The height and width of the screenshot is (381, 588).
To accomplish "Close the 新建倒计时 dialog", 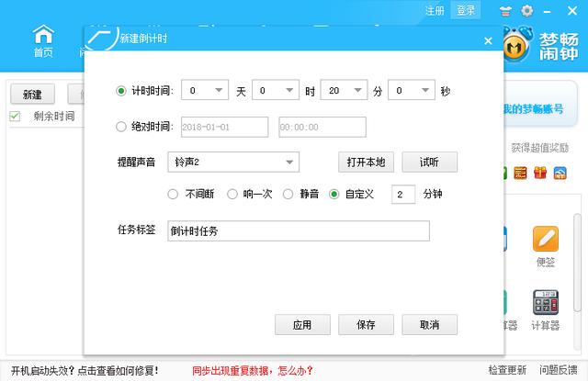I will [x=488, y=40].
